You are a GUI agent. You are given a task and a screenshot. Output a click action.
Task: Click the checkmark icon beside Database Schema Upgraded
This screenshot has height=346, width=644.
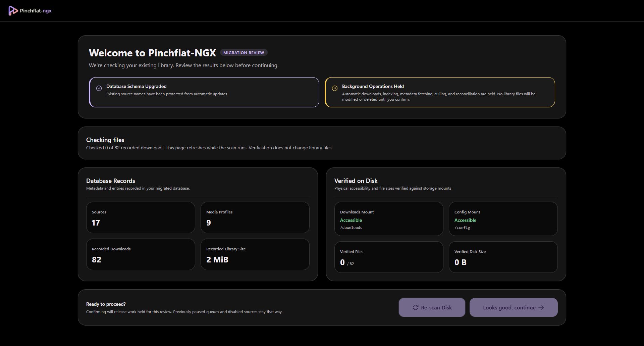[99, 88]
